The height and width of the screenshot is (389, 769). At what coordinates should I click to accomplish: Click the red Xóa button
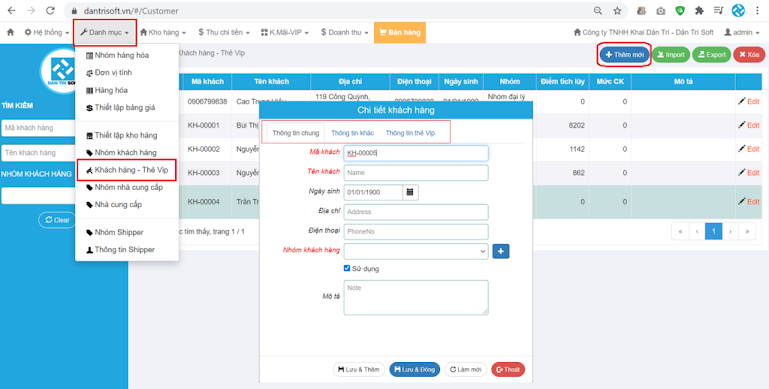point(749,55)
